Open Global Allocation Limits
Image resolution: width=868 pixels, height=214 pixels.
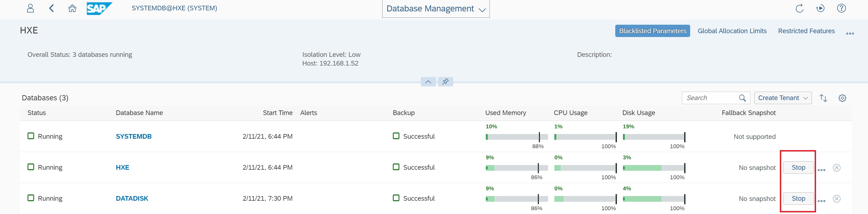732,31
